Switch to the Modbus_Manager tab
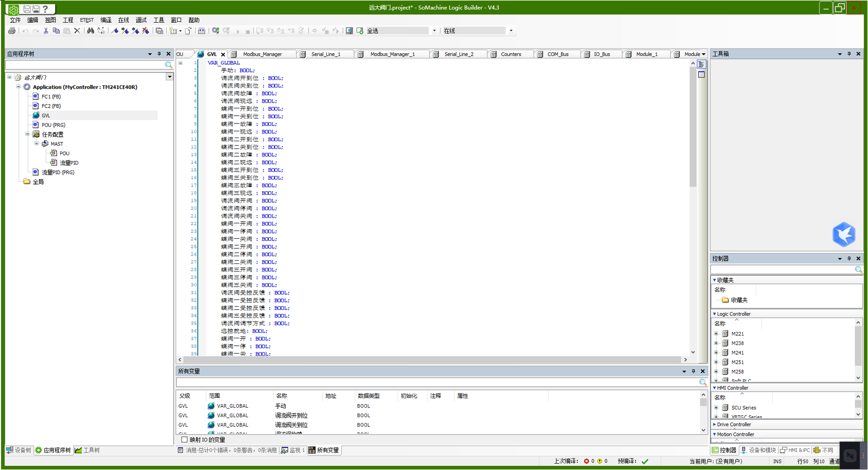The width and height of the screenshot is (868, 470). click(x=262, y=54)
